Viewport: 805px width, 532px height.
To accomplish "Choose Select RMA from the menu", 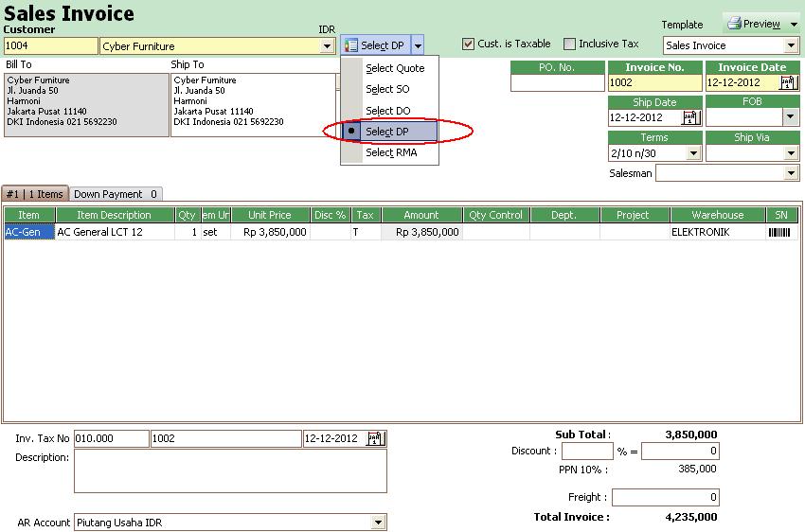I will point(391,152).
